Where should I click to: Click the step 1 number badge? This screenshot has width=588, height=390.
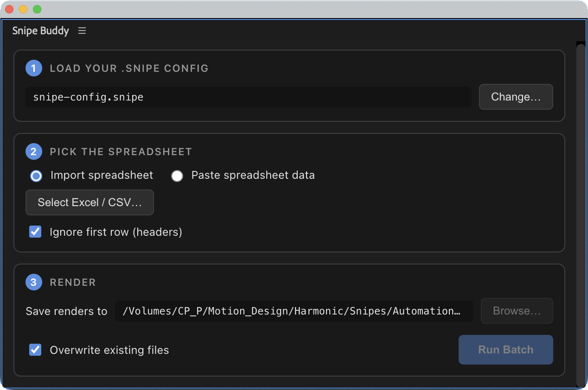(33, 69)
